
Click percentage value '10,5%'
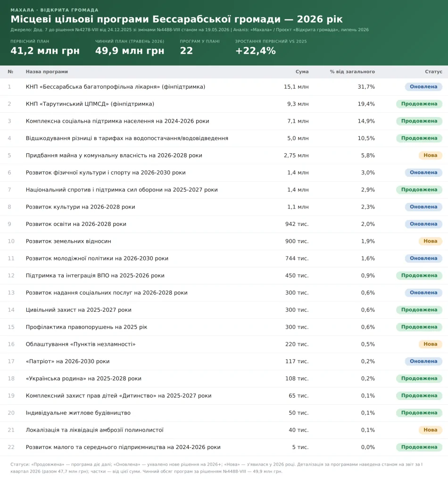[366, 138]
